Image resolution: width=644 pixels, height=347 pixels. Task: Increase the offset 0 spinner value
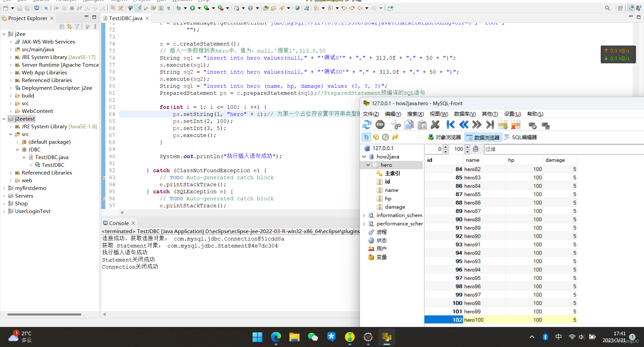tap(446, 147)
